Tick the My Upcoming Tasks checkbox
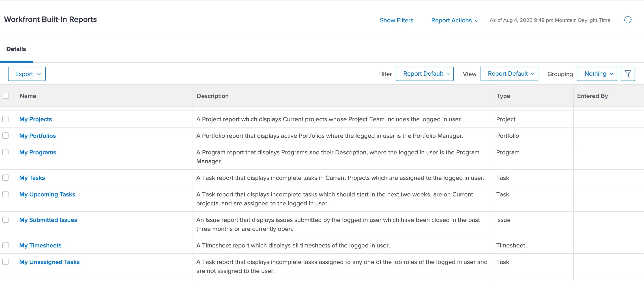 pyautogui.click(x=6, y=194)
